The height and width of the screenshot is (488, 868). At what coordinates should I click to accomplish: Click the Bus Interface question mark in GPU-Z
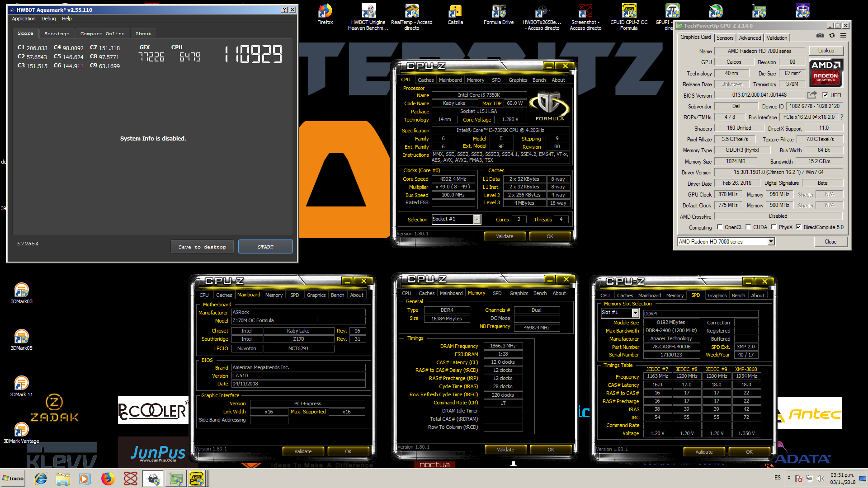click(842, 117)
